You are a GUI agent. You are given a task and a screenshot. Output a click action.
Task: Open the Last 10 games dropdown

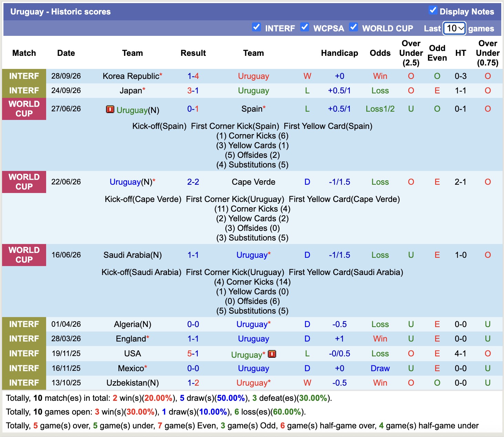point(454,28)
